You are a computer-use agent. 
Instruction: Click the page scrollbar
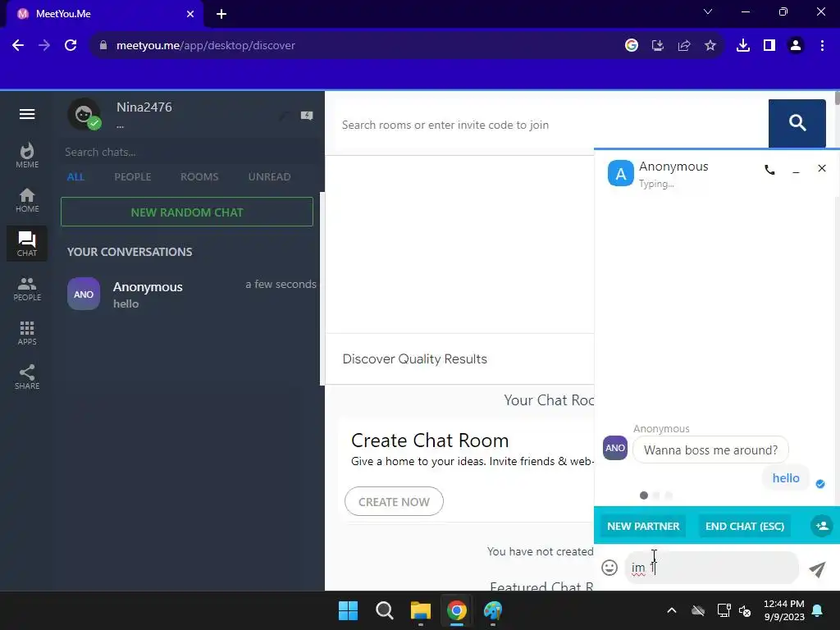[x=837, y=98]
